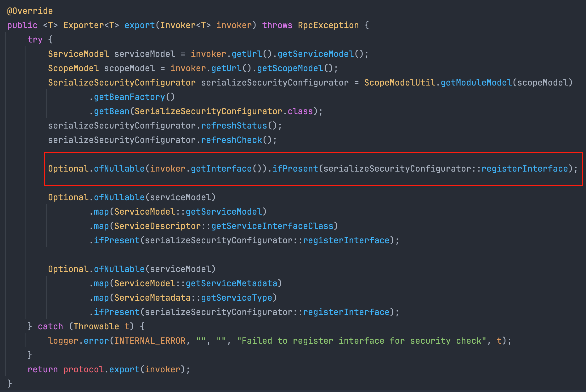This screenshot has height=392, width=586.
Task: Click getServiceModel() on the serviceModel line
Action: point(316,54)
